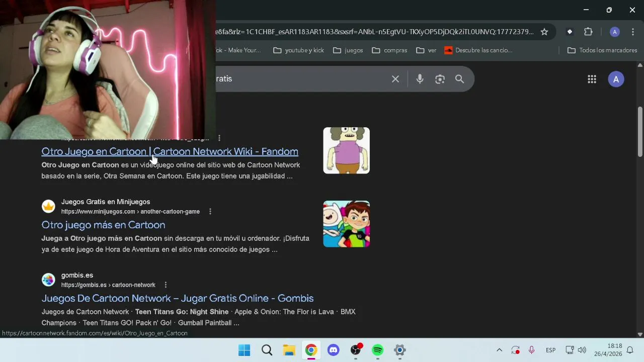Click the microphone tray icon
Screen dimensions: 644x362
[x=531, y=350]
